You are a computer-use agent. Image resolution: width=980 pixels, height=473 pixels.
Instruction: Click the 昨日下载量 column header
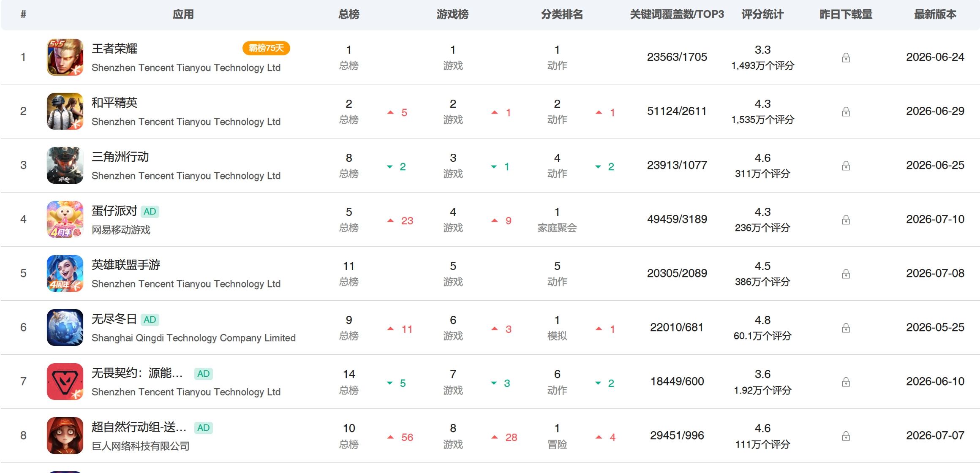(846, 14)
